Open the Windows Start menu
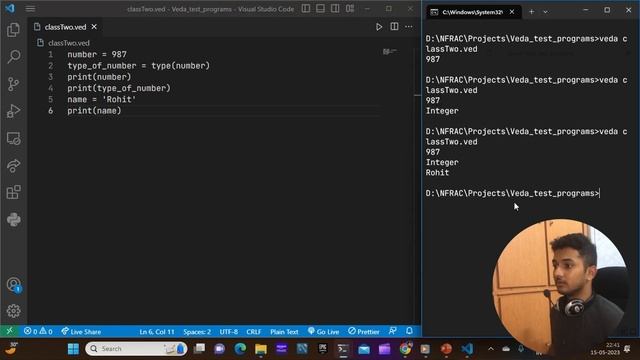This screenshot has width=640, height=360. 73,349
